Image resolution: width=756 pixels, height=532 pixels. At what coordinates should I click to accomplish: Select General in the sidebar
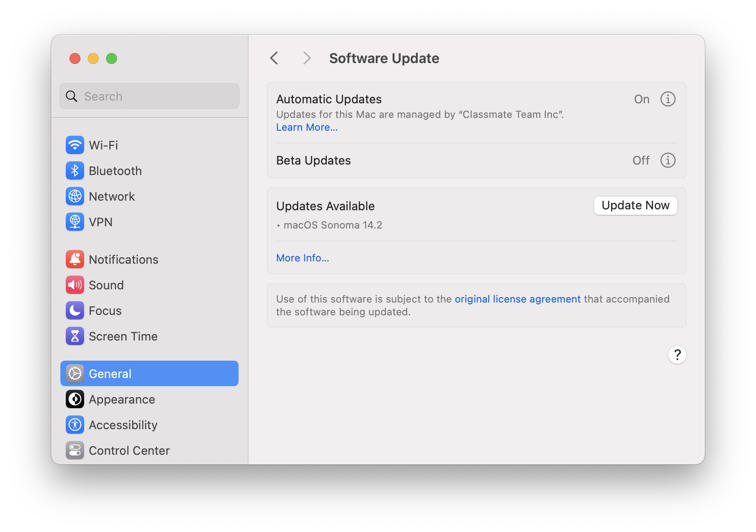(x=110, y=373)
